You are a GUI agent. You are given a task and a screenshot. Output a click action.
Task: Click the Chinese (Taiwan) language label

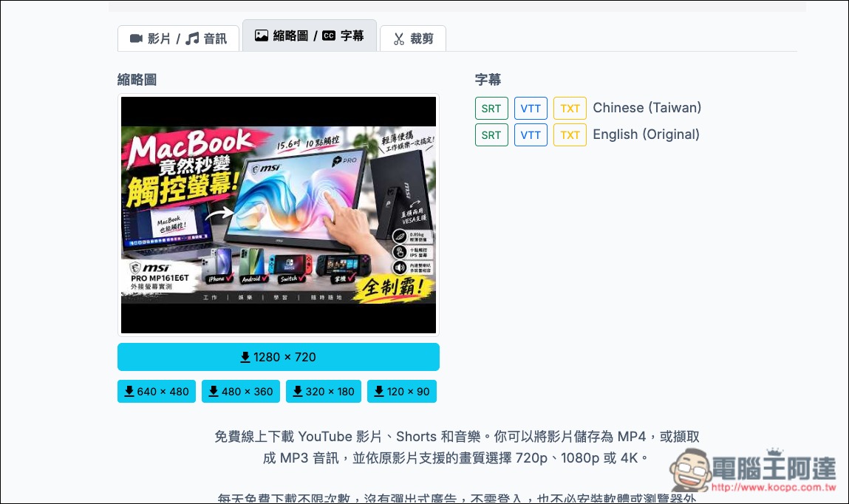coord(647,108)
